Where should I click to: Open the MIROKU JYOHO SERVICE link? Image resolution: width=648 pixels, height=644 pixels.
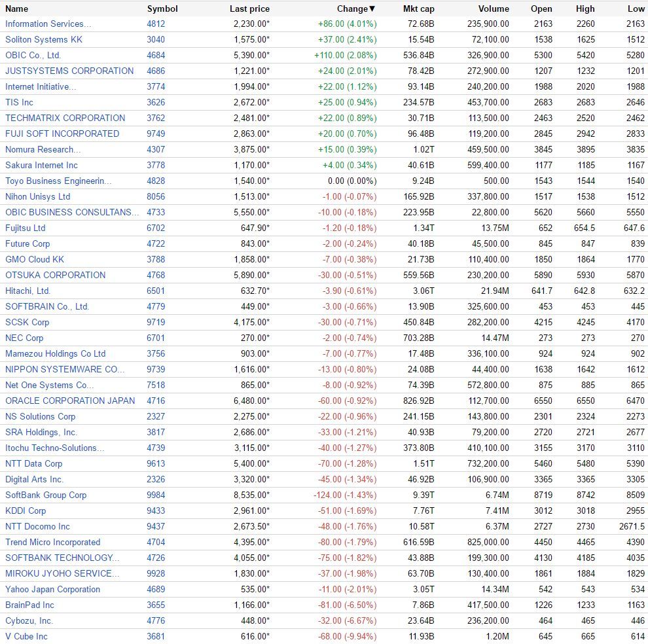tap(62, 574)
